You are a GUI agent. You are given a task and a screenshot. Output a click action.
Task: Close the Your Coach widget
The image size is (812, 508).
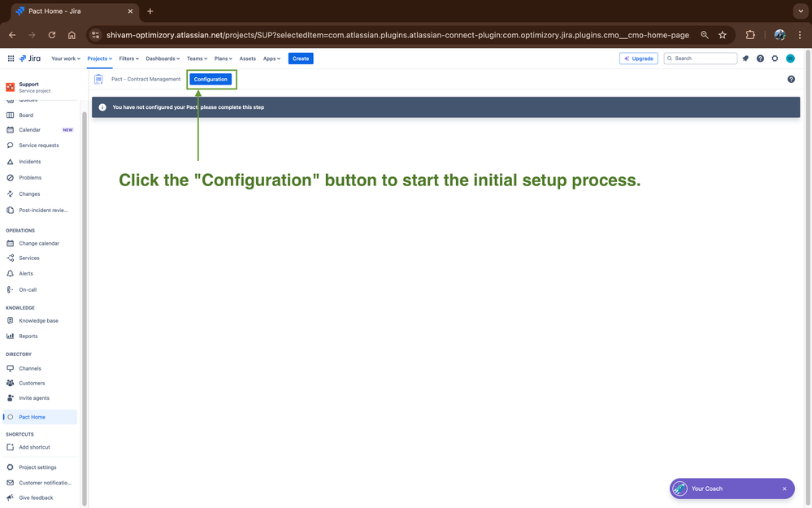click(x=784, y=488)
